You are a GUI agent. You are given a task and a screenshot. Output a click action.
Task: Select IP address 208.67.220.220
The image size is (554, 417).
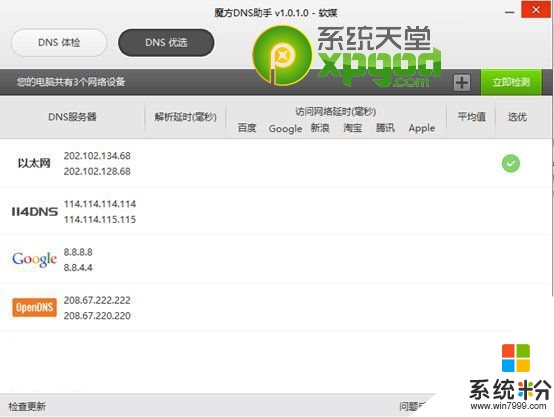pyautogui.click(x=97, y=316)
